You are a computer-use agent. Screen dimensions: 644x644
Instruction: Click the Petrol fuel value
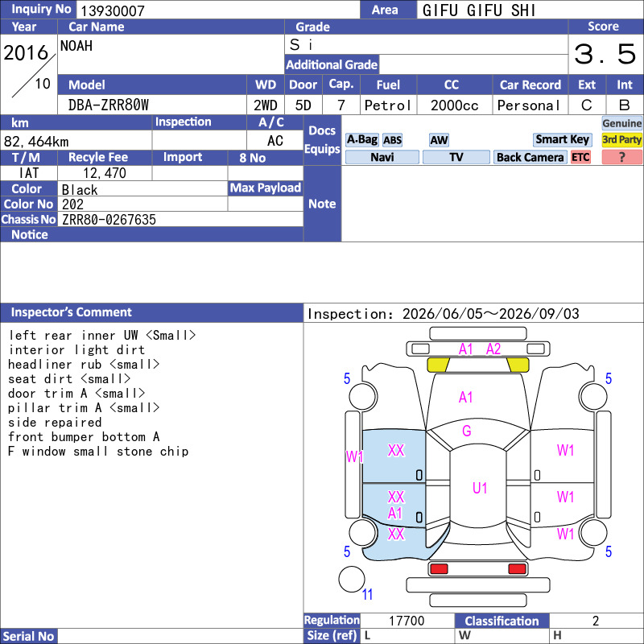coord(388,105)
